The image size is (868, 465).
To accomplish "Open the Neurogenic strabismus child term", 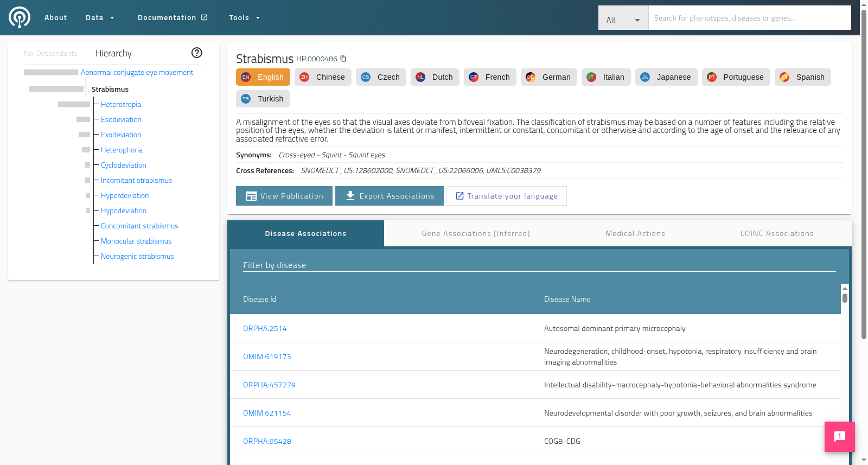I will coord(137,256).
